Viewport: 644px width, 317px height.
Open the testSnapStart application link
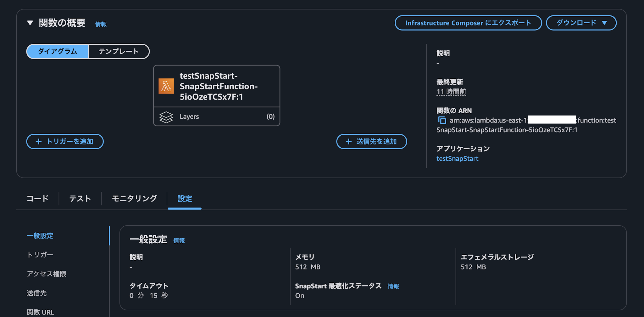(x=457, y=159)
